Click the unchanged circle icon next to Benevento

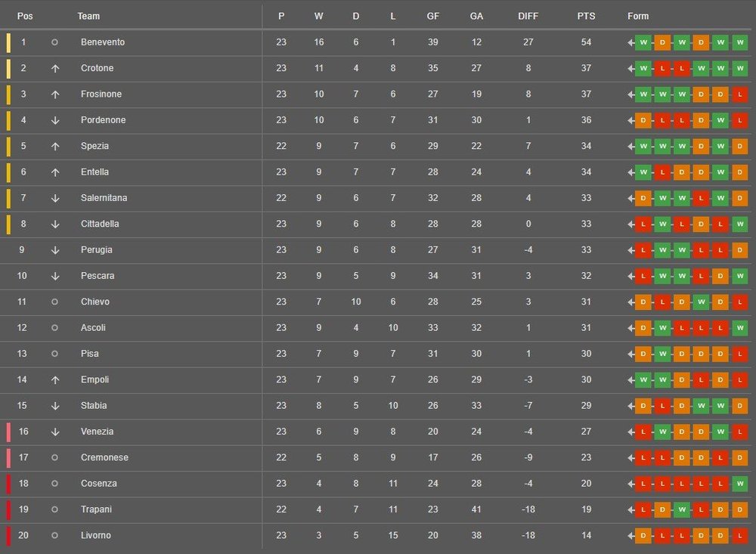[x=54, y=42]
